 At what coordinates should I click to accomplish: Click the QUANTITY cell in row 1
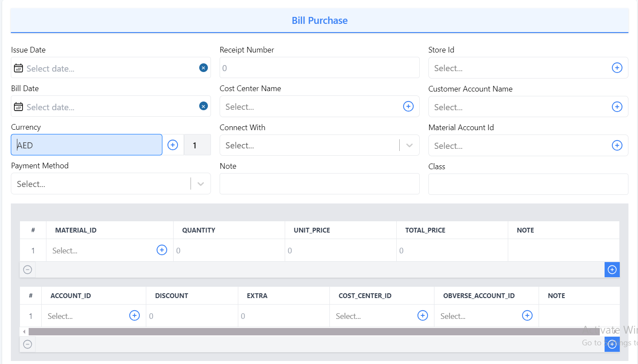pyautogui.click(x=229, y=250)
